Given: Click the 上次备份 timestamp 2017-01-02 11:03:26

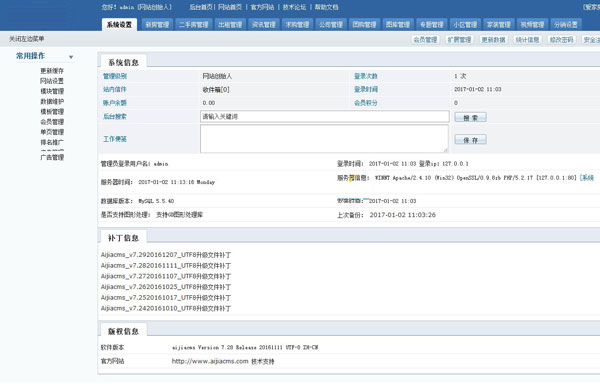Looking at the screenshot, I should pyautogui.click(x=403, y=215).
